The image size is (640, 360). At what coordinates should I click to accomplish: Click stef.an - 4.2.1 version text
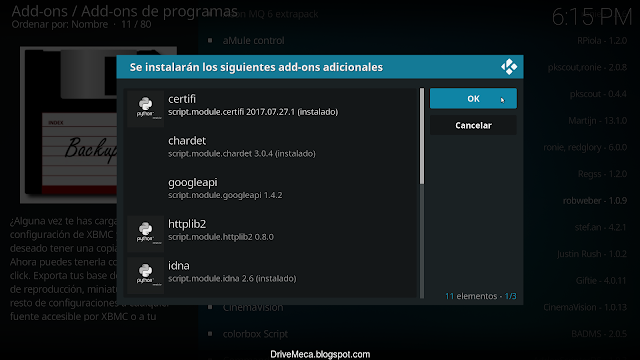tap(600, 227)
